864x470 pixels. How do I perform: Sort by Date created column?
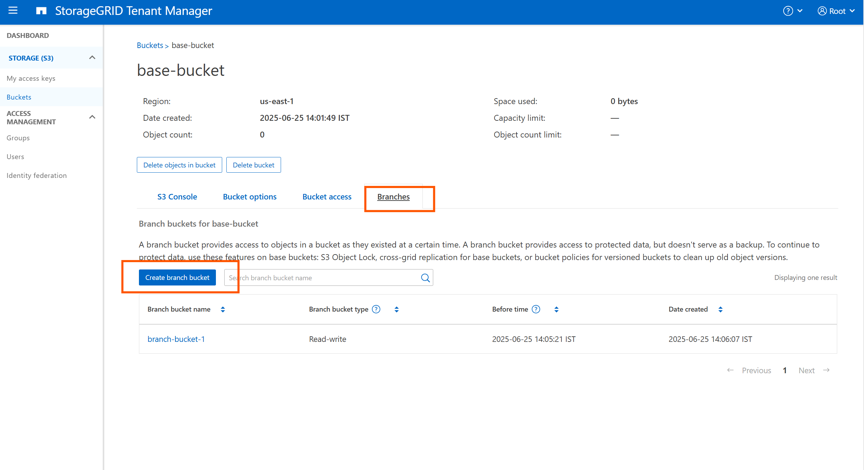(720, 310)
